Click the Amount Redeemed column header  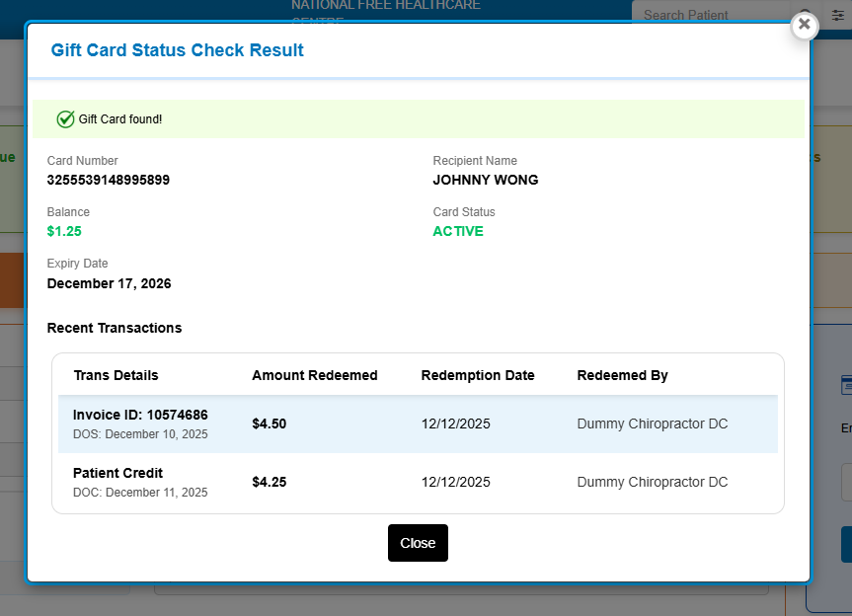(315, 375)
